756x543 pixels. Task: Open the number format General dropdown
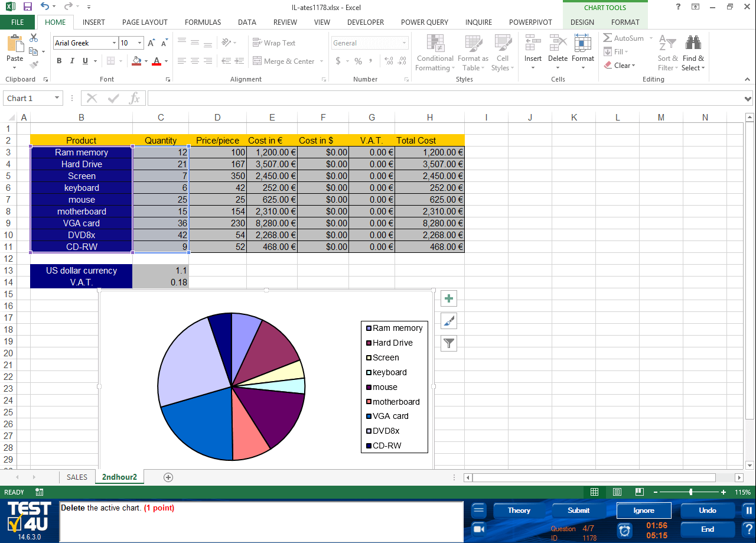click(x=405, y=43)
